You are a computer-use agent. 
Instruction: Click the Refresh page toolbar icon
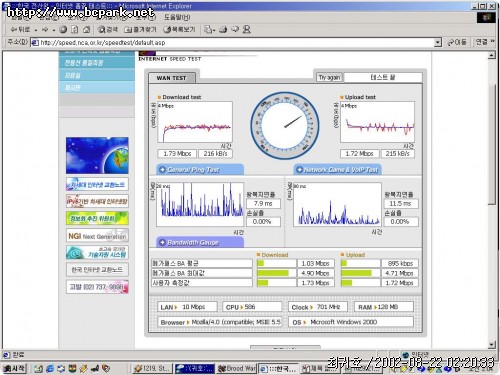[75, 30]
